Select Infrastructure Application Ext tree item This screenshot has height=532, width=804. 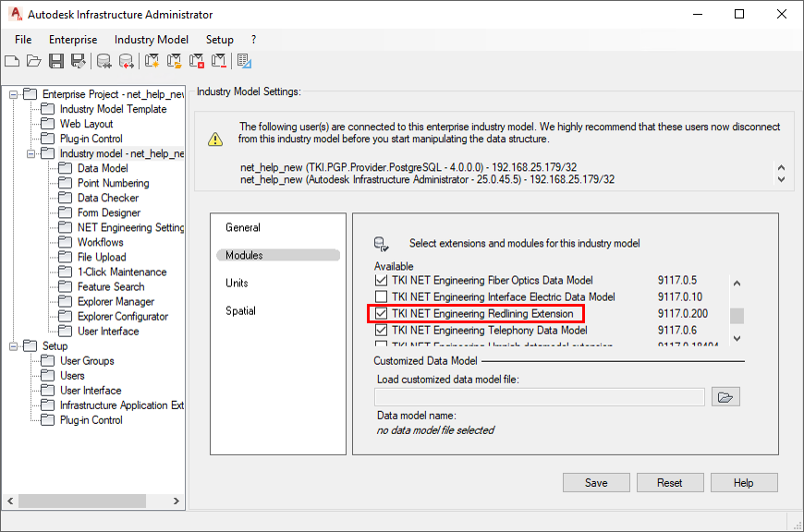point(121,405)
